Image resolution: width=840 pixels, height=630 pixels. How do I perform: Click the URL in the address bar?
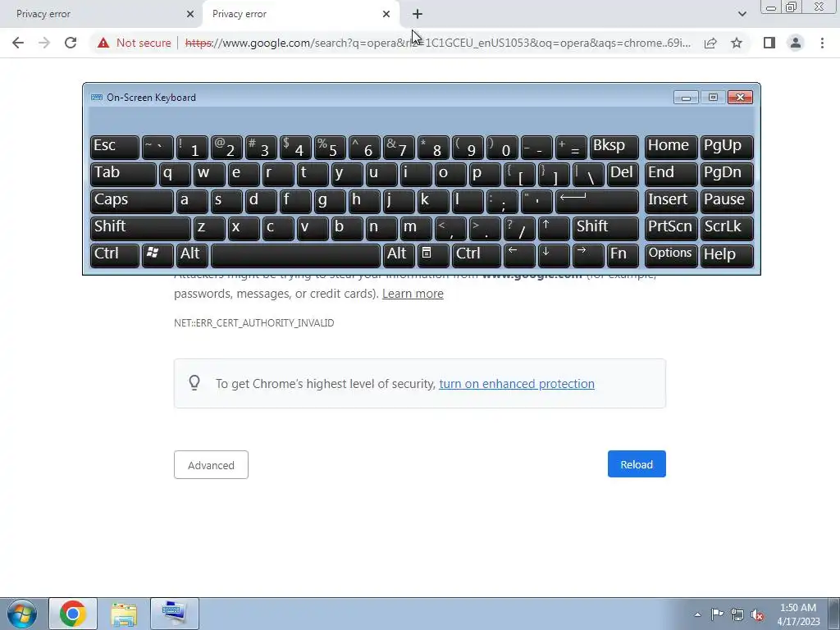[438, 43]
